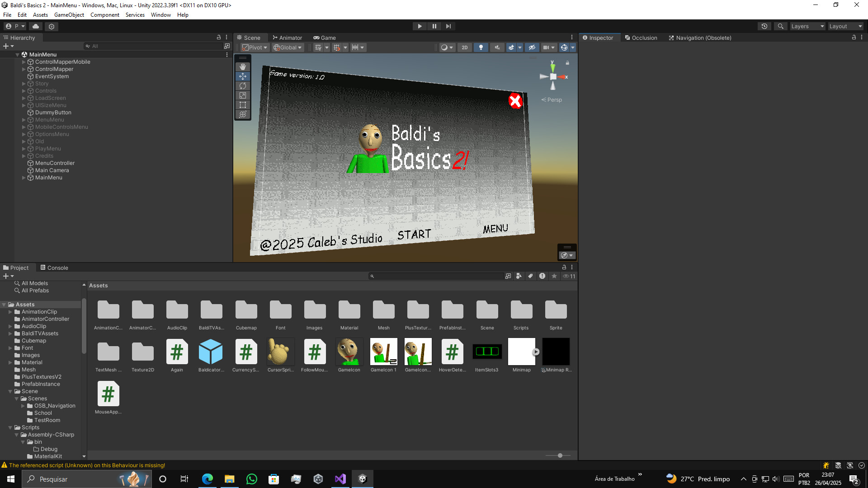Select the Hand tool in Scene toolbar
This screenshot has width=868, height=488.
243,66
